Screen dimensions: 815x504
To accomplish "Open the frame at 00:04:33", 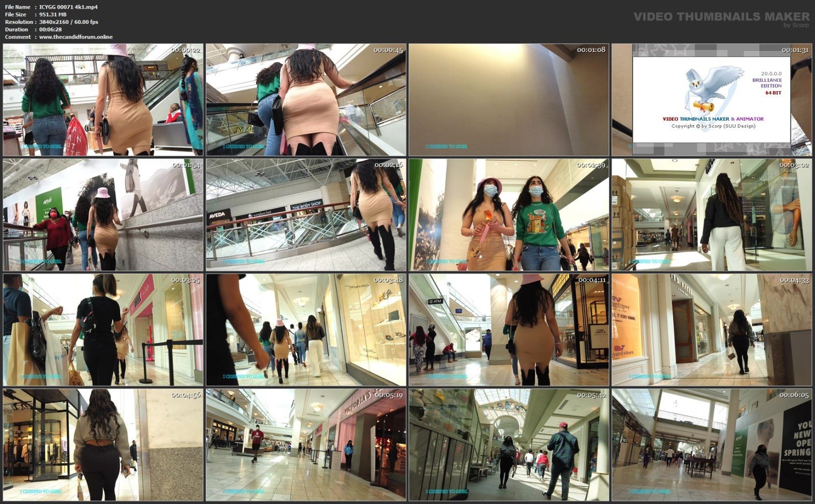I will click(712, 330).
